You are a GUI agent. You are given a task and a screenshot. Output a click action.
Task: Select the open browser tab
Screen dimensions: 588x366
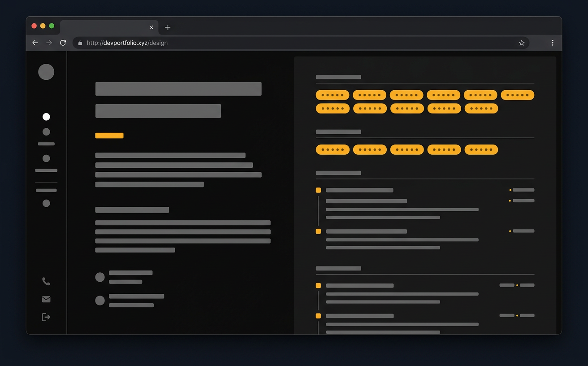(x=109, y=27)
